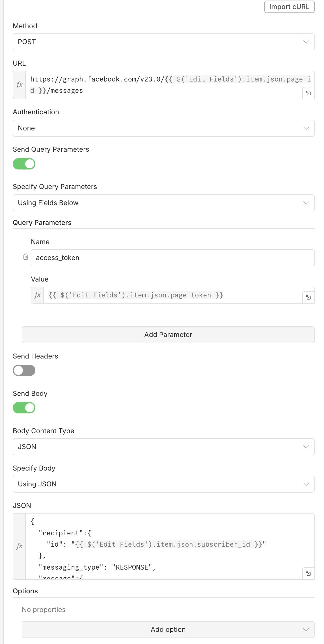Open the Add option dropdown
Viewport: 324px width, 644px height.
168,630
